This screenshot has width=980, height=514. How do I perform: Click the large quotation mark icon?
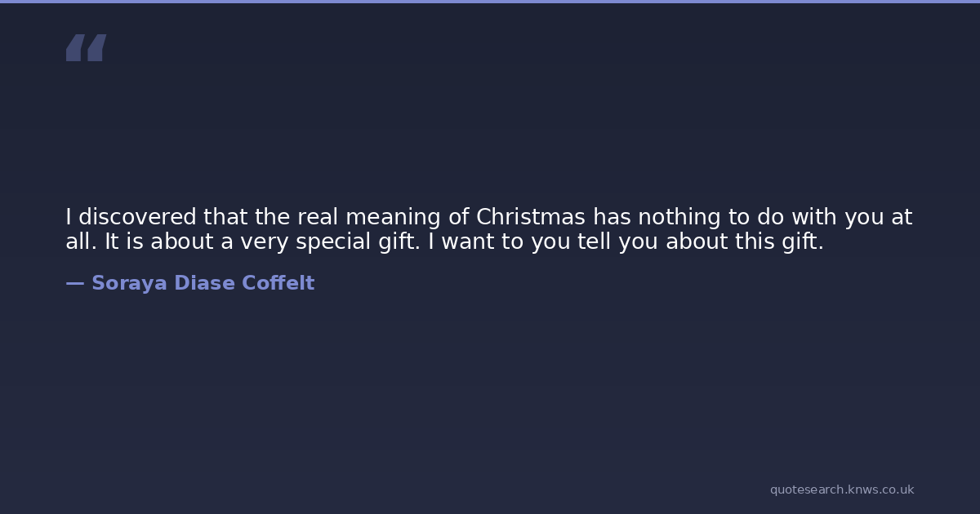click(86, 47)
